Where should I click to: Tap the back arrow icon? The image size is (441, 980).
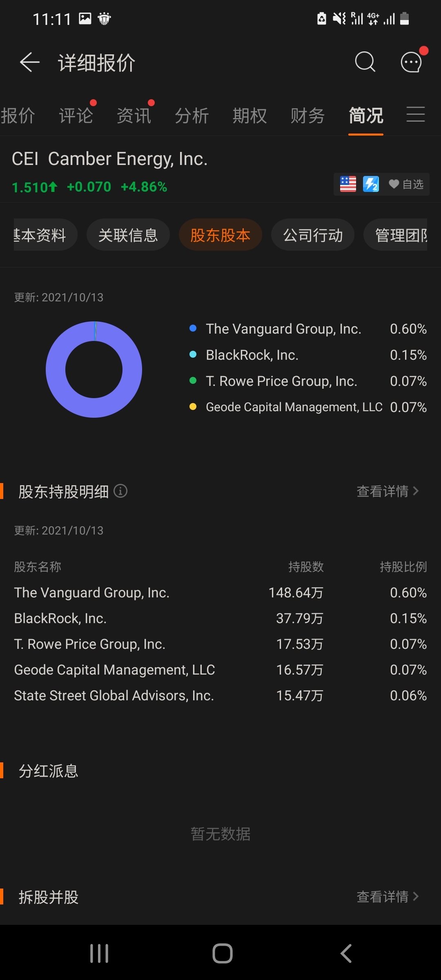(29, 62)
